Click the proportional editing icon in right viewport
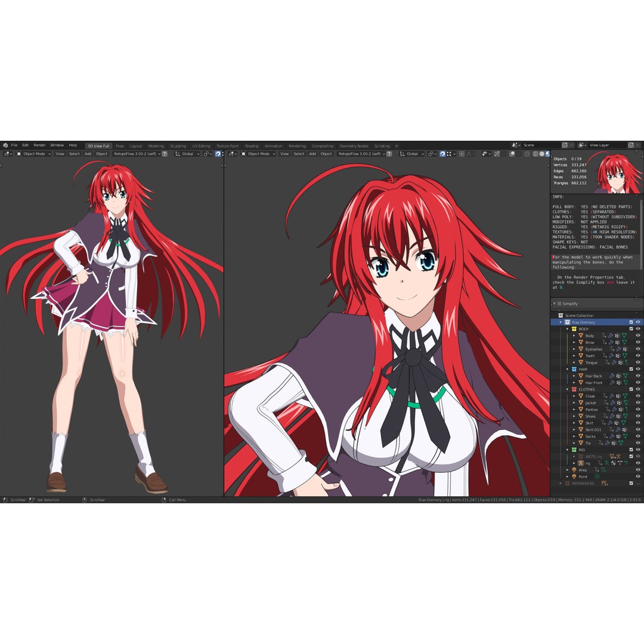The image size is (644, 644). click(x=462, y=154)
